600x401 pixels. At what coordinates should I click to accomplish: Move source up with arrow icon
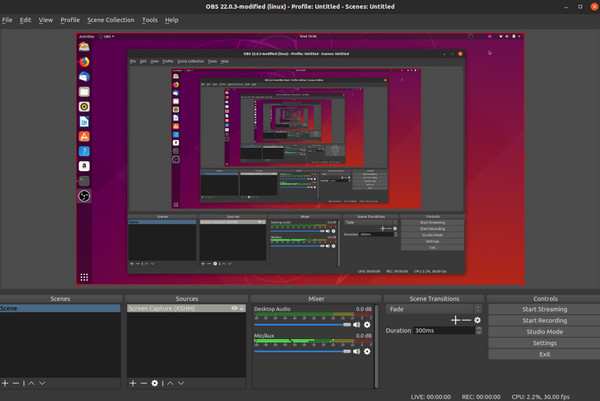pyautogui.click(x=168, y=383)
